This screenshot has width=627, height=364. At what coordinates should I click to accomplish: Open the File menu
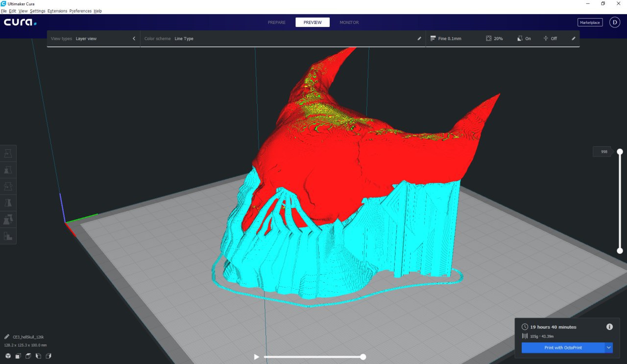[x=4, y=11]
